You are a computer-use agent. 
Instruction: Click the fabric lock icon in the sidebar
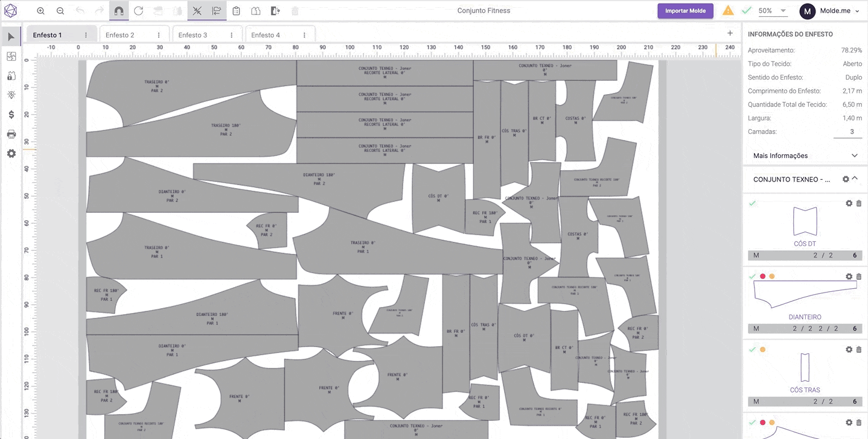[11, 76]
